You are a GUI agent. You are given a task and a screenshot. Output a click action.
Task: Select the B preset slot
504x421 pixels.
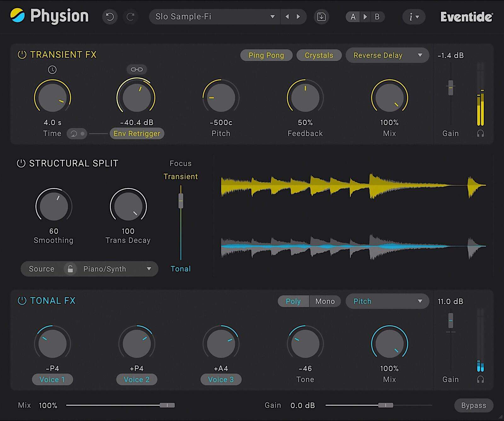coord(377,17)
